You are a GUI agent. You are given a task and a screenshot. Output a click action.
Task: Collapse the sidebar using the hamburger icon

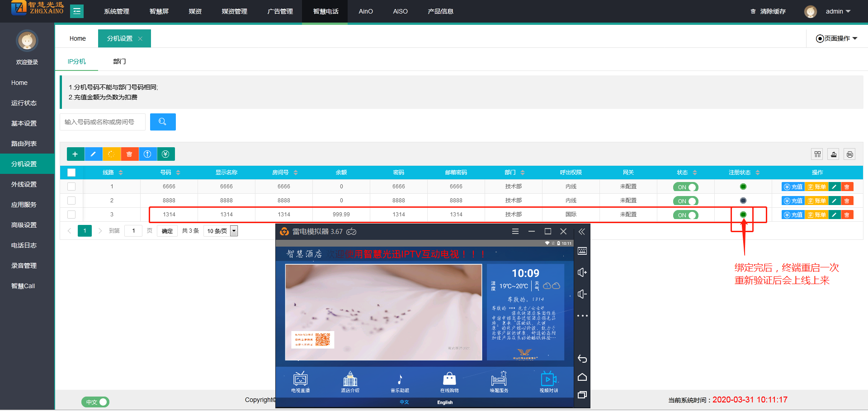click(x=77, y=11)
